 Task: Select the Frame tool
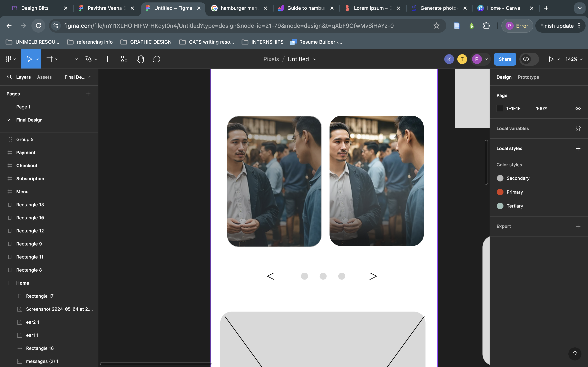pyautogui.click(x=50, y=59)
